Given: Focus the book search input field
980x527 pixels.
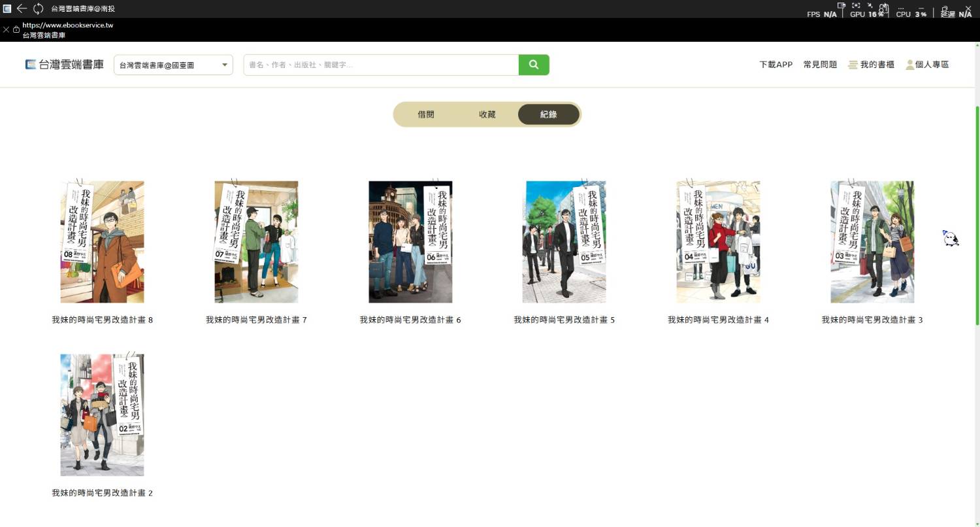Looking at the screenshot, I should [381, 65].
